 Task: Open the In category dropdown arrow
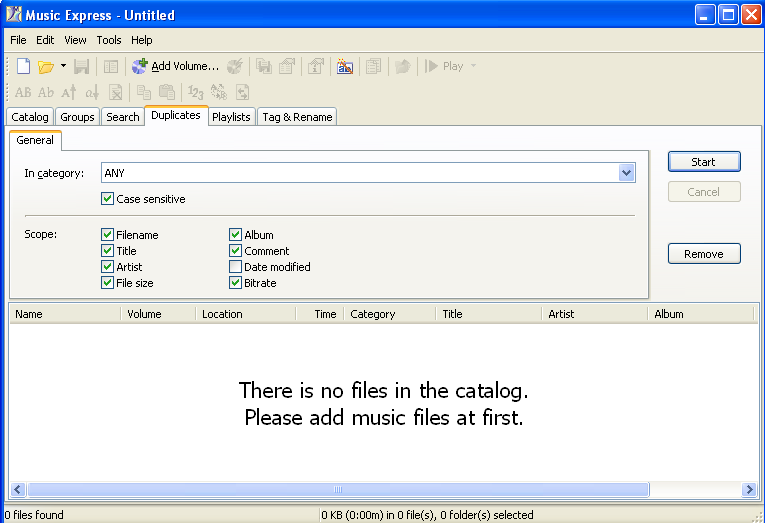click(626, 173)
